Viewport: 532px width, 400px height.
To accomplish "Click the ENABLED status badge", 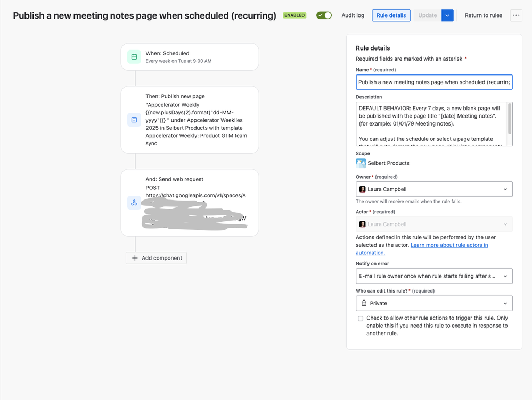I will (x=294, y=15).
